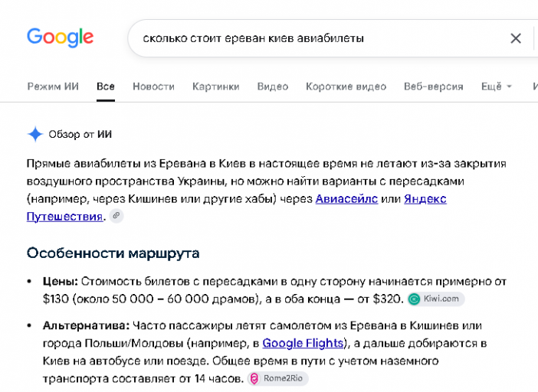Switch to the Веб-версия tab

(x=433, y=87)
